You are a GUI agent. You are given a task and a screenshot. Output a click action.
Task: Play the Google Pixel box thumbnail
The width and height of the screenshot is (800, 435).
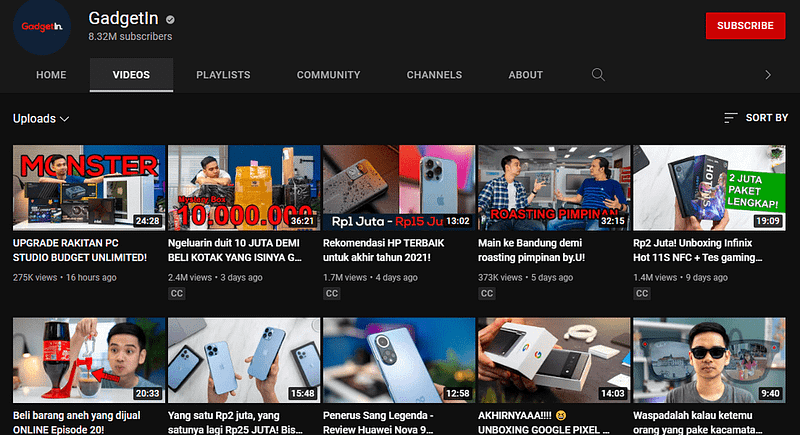click(554, 360)
